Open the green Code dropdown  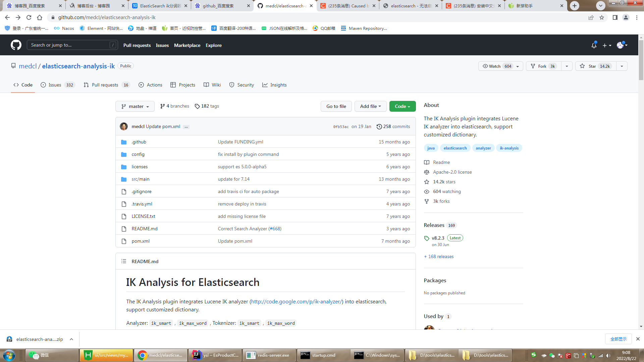click(x=402, y=106)
